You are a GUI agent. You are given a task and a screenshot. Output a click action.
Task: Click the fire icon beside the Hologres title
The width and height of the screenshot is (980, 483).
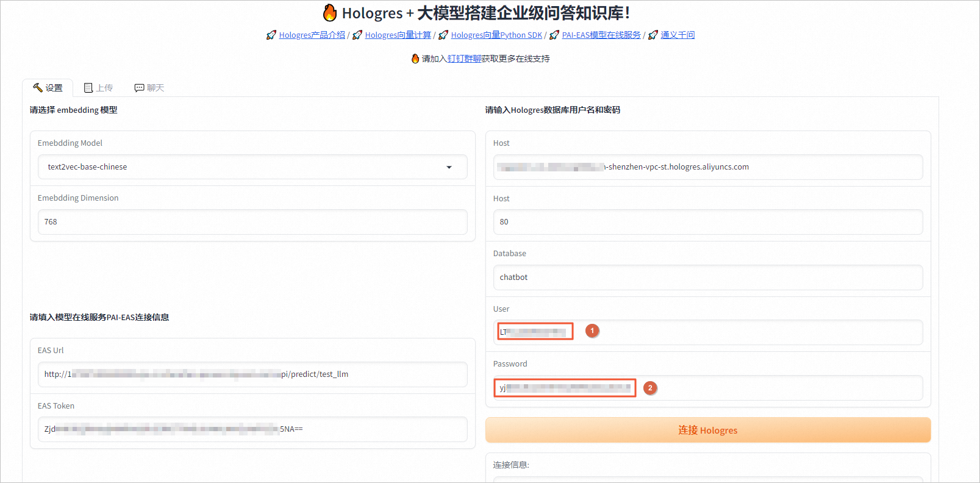(330, 13)
